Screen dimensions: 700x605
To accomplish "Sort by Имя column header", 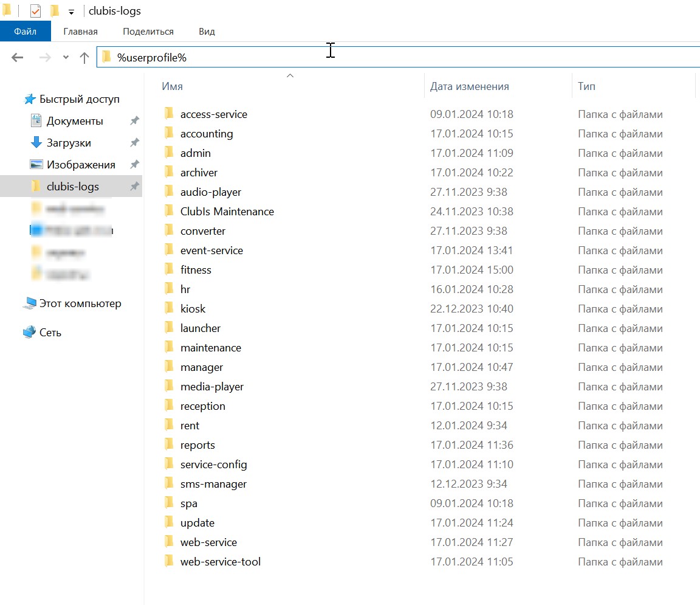I will (173, 86).
